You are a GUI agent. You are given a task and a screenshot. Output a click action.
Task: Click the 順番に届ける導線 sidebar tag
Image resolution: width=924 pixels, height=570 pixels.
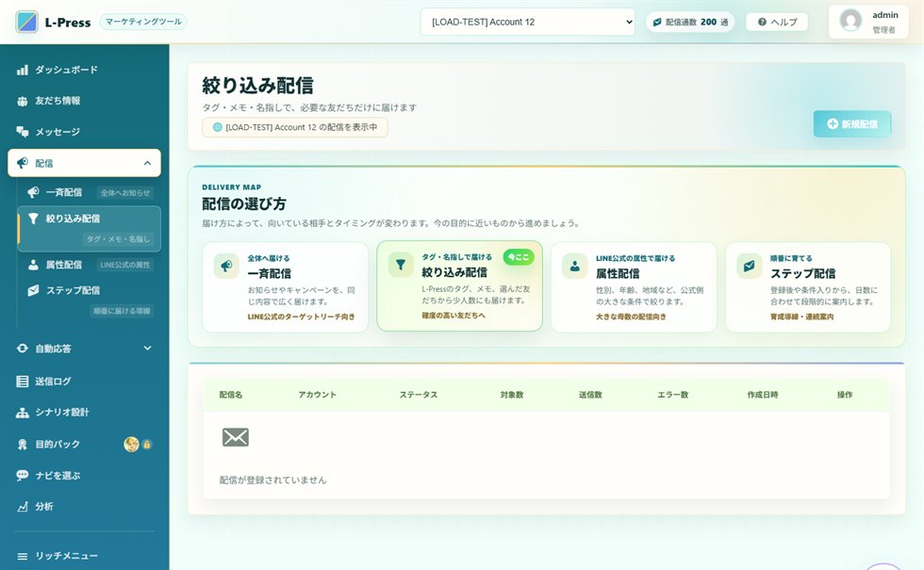(x=122, y=310)
